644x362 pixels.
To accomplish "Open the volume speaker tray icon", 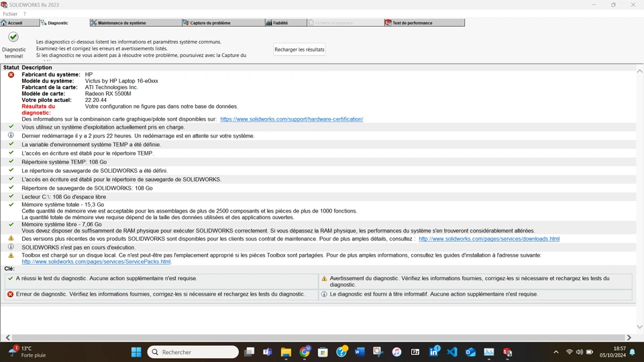I will click(x=580, y=352).
